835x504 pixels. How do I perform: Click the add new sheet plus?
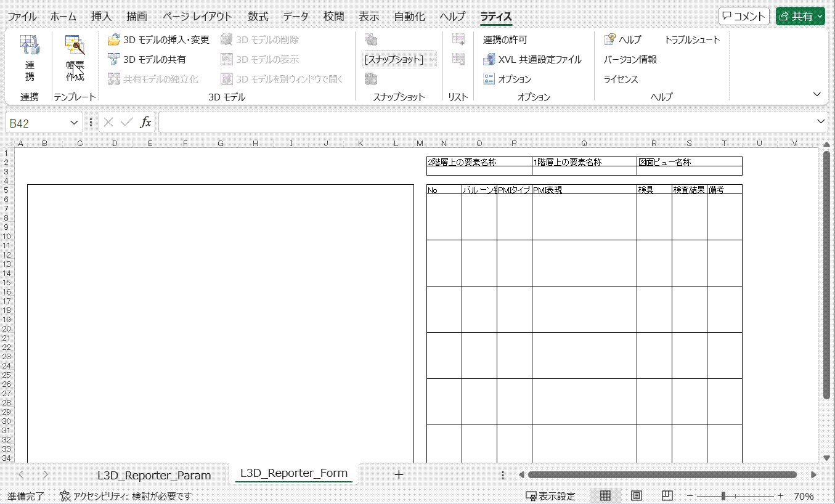click(x=399, y=474)
